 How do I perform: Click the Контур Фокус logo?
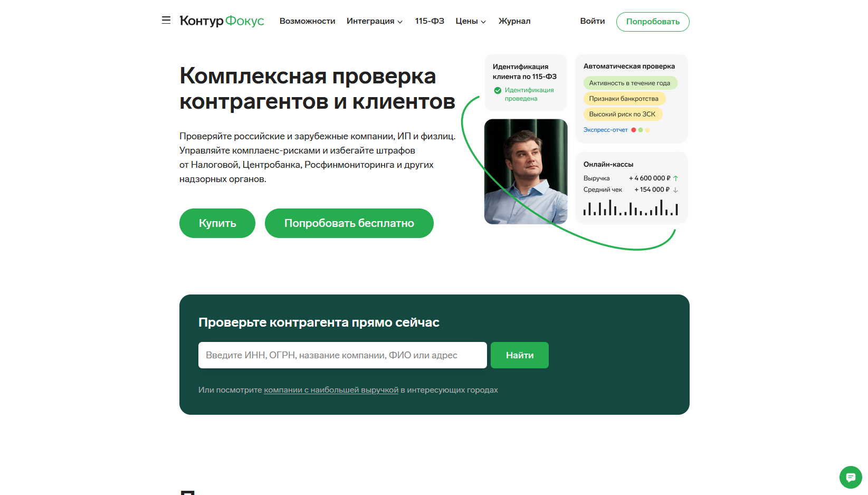tap(222, 21)
